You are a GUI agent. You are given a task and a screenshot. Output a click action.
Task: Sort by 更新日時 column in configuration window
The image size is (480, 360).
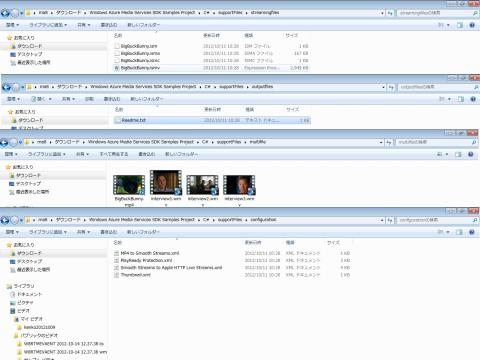pos(253,243)
